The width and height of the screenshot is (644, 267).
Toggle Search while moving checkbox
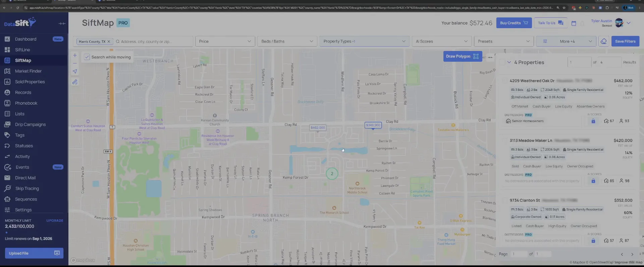click(87, 57)
